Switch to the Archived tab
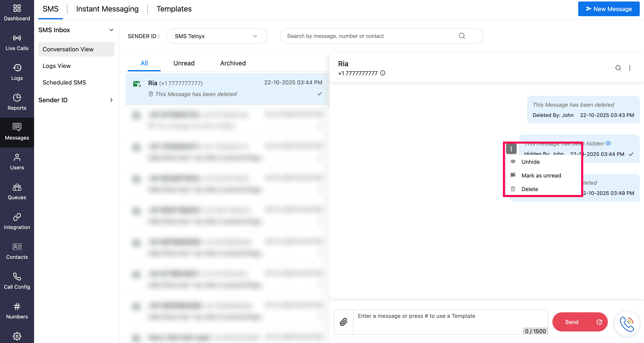Image resolution: width=644 pixels, height=343 pixels. pos(233,63)
